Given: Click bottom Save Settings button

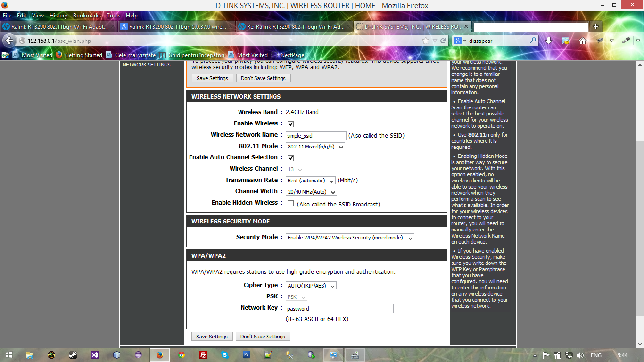Looking at the screenshot, I should (x=212, y=337).
